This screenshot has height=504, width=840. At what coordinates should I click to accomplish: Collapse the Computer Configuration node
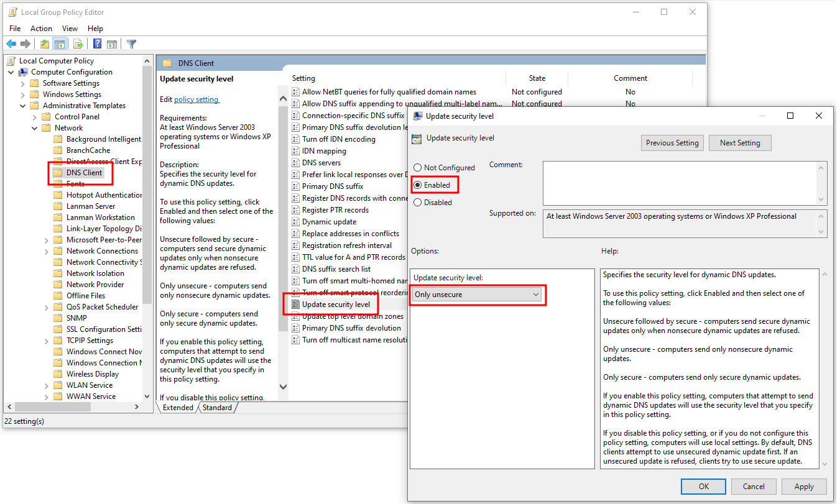point(11,72)
